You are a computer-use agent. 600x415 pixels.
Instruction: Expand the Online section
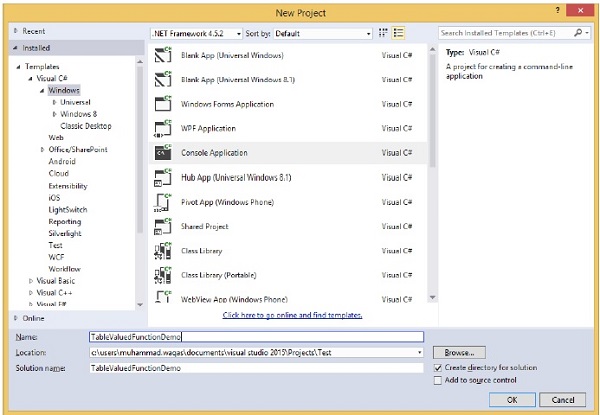pyautogui.click(x=15, y=317)
